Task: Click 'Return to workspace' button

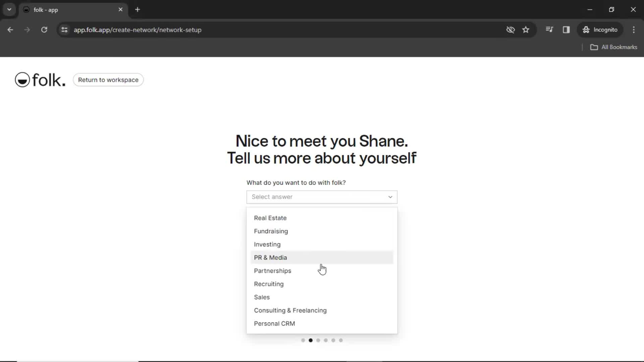Action: tap(108, 80)
